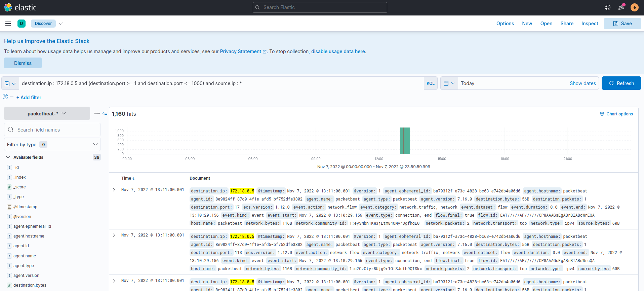Screen dimensions: 644x291
Task: Click Add filter
Action: click(29, 98)
